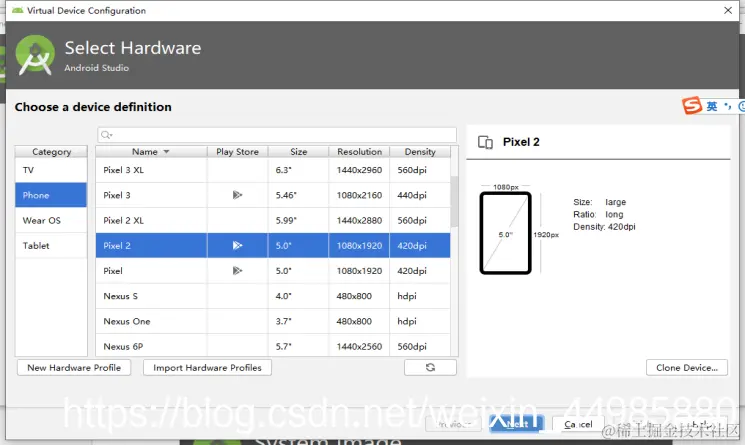Select the Pixel 2 XL device row
Viewport: 746px width, 445px height.
(273, 220)
